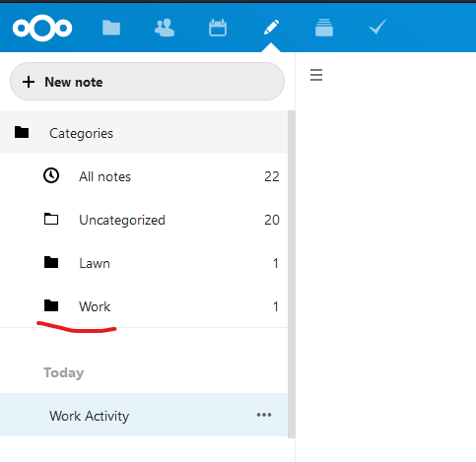The height and width of the screenshot is (462, 476).
Task: Click the Uncategorized count 20
Action: pyautogui.click(x=272, y=220)
